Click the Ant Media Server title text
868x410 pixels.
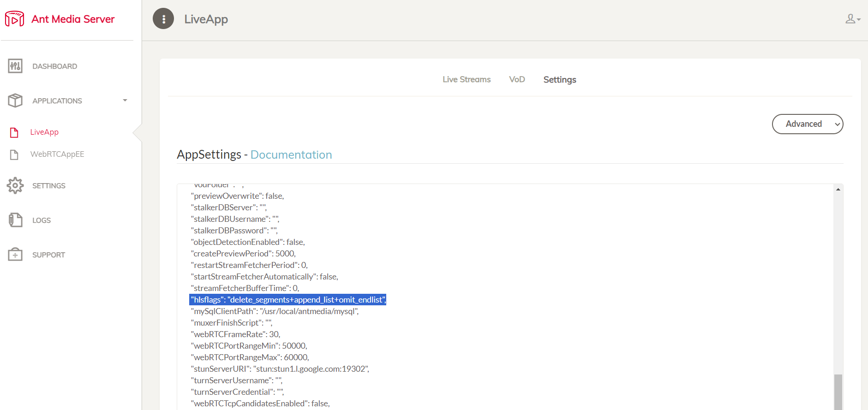73,19
